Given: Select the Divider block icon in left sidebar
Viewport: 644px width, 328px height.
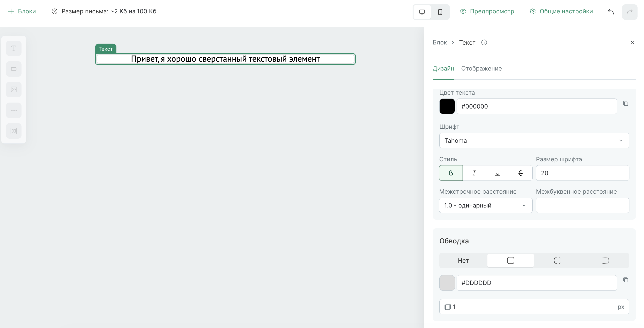Looking at the screenshot, I should (13, 110).
